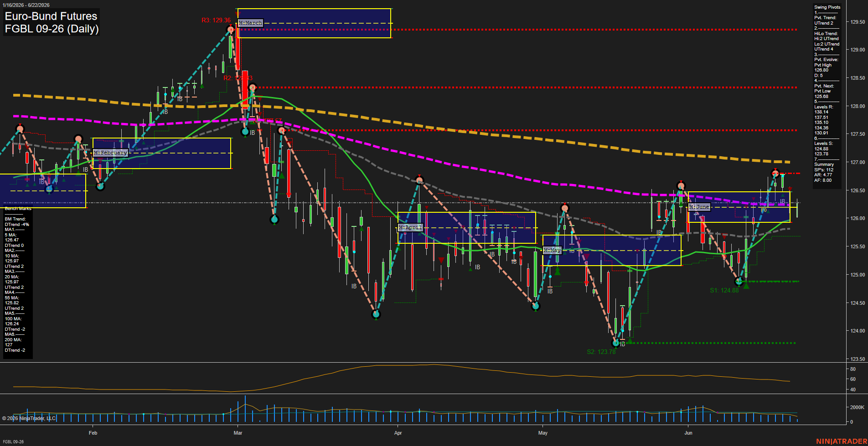Click the 123.50 price axis label

(x=858, y=359)
